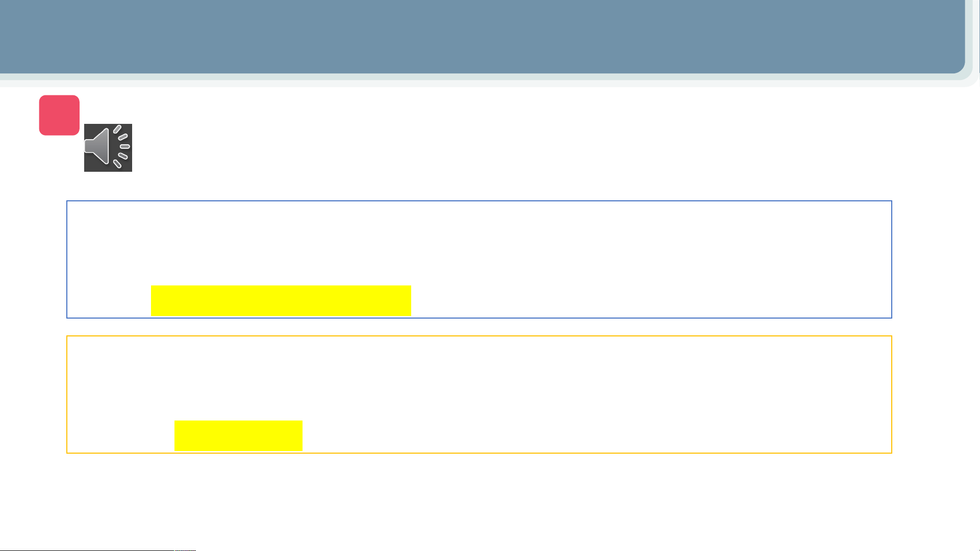This screenshot has width=980, height=551.
Task: Select the blue-bordered text box
Action: (x=479, y=259)
